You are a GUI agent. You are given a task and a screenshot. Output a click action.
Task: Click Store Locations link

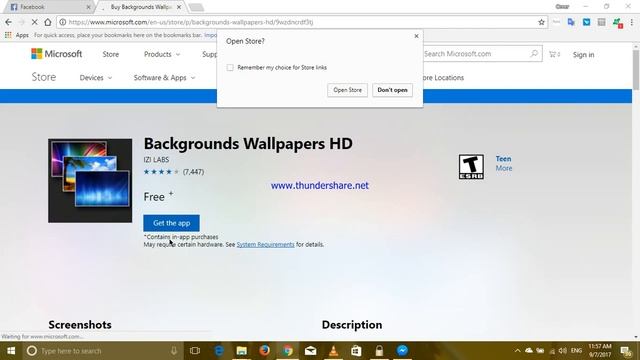[443, 78]
